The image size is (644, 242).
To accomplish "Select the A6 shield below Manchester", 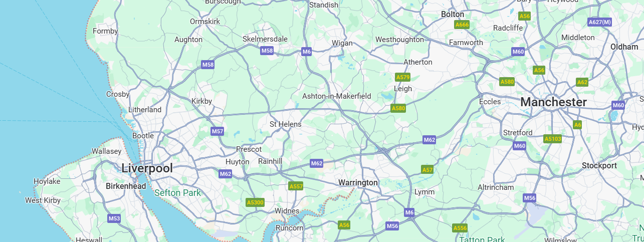I will [x=577, y=125].
